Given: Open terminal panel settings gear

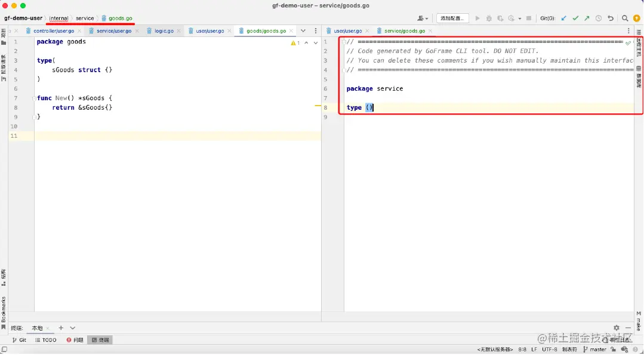Looking at the screenshot, I should click(617, 328).
